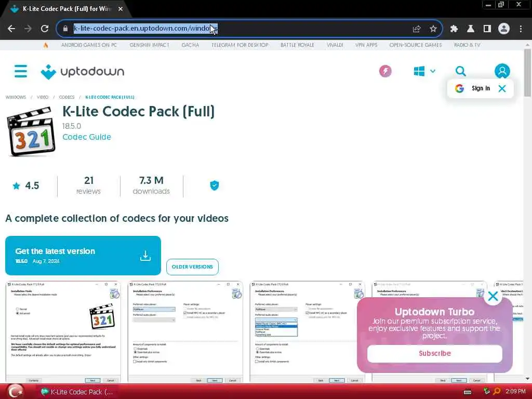Open the Chrome labs flask icon
Viewport: 532px width, 399px height.
coord(471,29)
